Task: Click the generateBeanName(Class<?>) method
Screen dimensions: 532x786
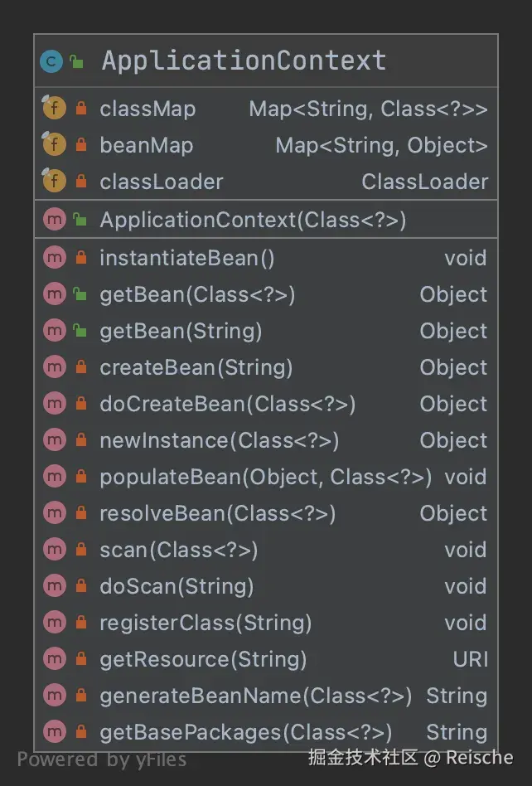Action: [x=255, y=696]
